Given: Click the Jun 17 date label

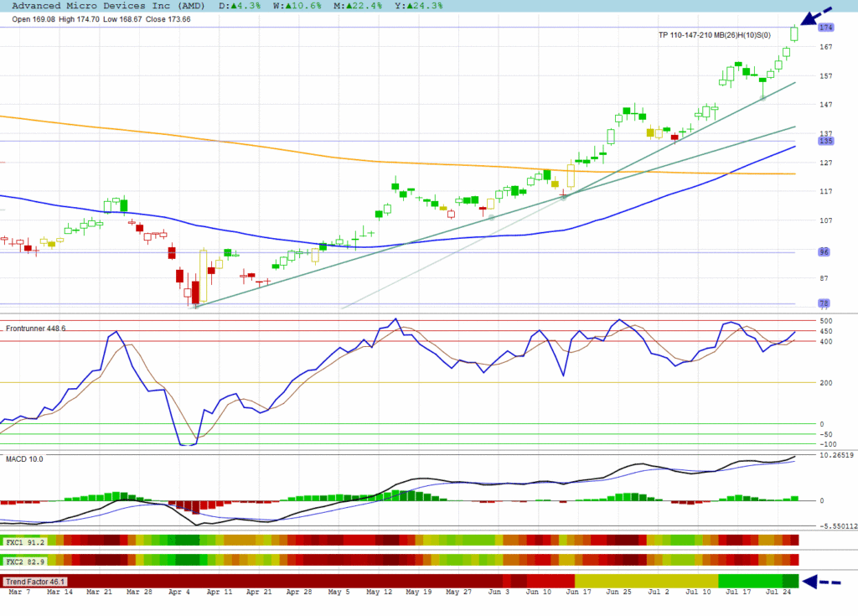Looking at the screenshot, I should [x=578, y=592].
